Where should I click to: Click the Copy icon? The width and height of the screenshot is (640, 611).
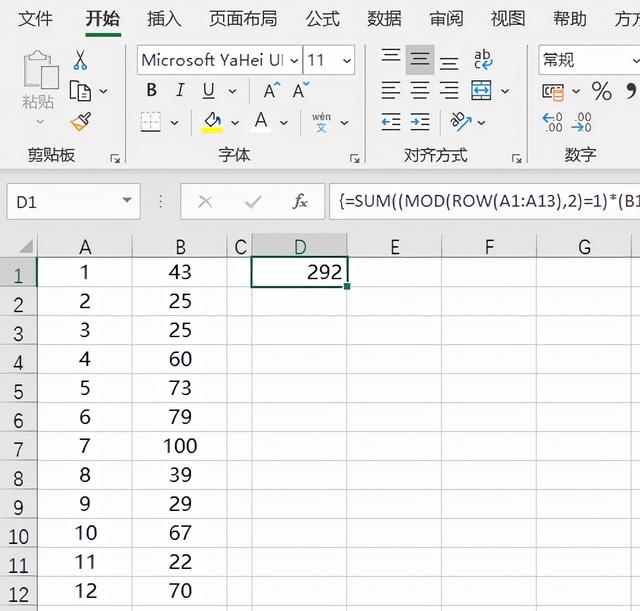[80, 91]
